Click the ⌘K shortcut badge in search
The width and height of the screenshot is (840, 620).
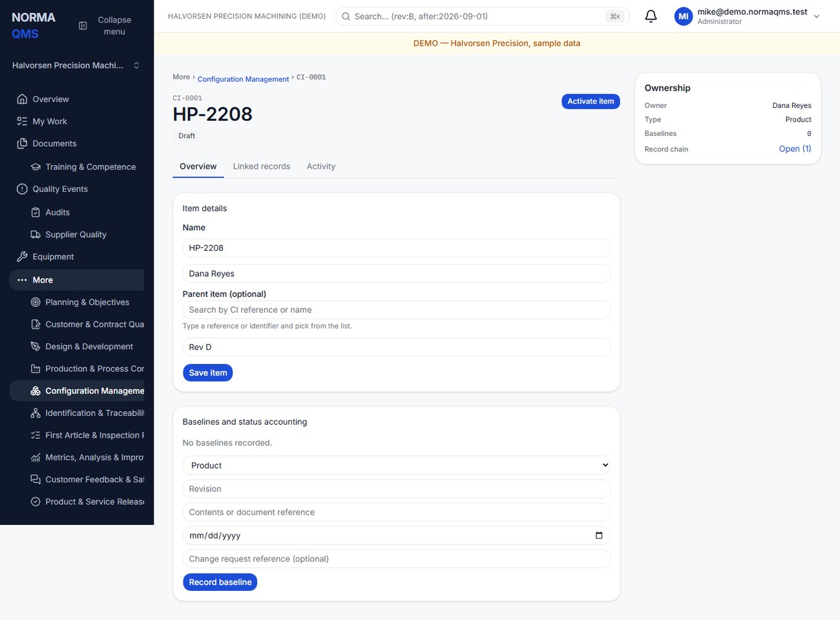[615, 16]
